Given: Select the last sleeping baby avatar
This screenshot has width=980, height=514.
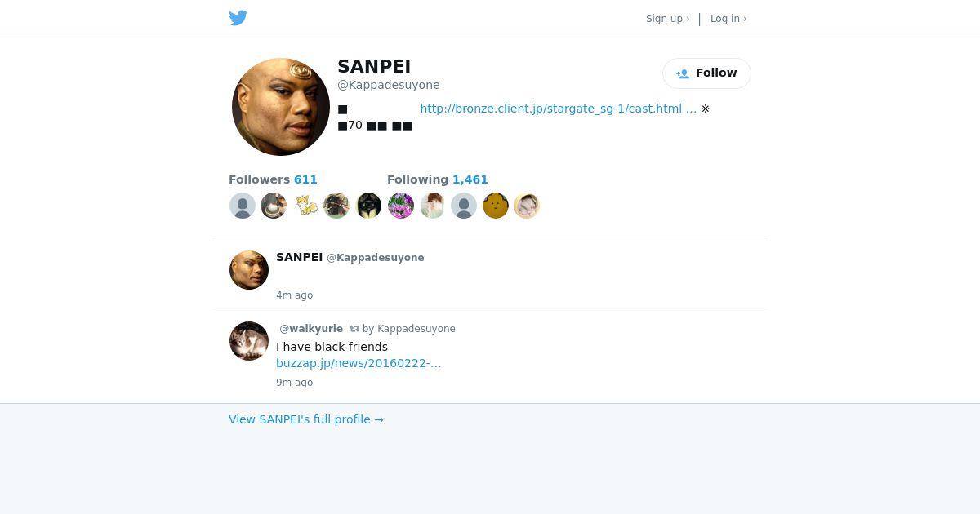Looking at the screenshot, I should [527, 206].
